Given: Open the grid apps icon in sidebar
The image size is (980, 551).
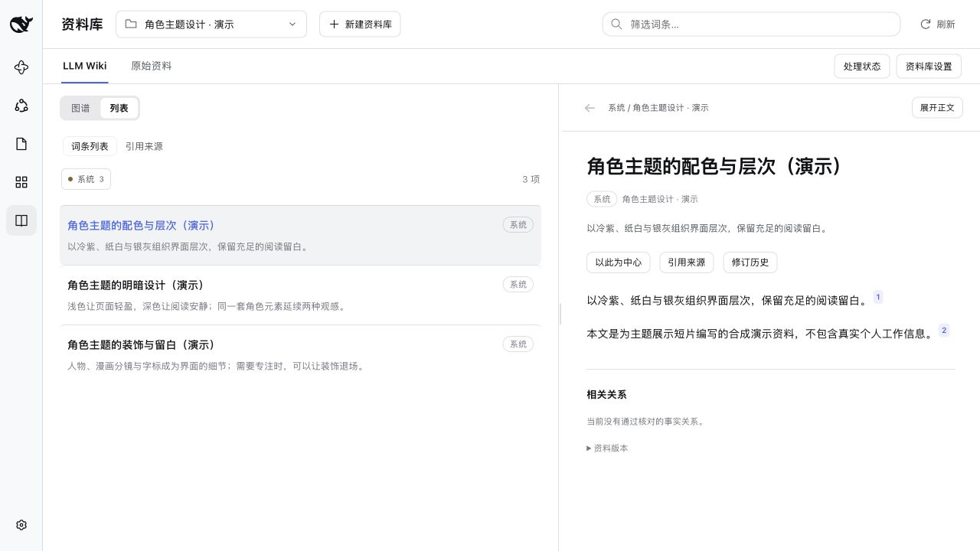Looking at the screenshot, I should pyautogui.click(x=21, y=182).
